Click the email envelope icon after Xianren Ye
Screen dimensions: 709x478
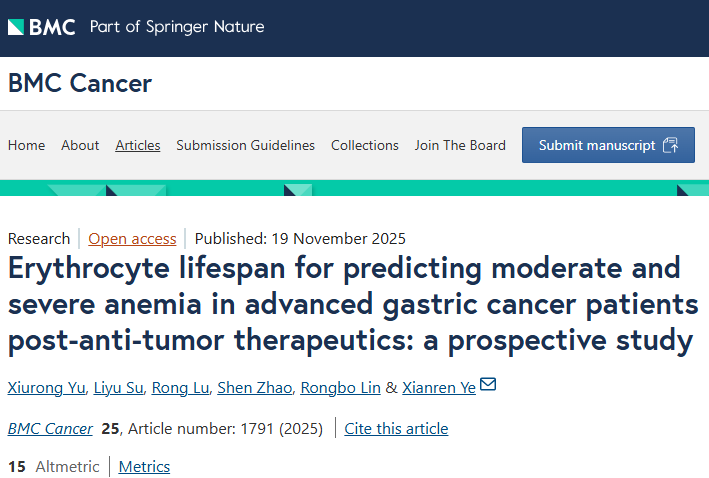click(488, 385)
